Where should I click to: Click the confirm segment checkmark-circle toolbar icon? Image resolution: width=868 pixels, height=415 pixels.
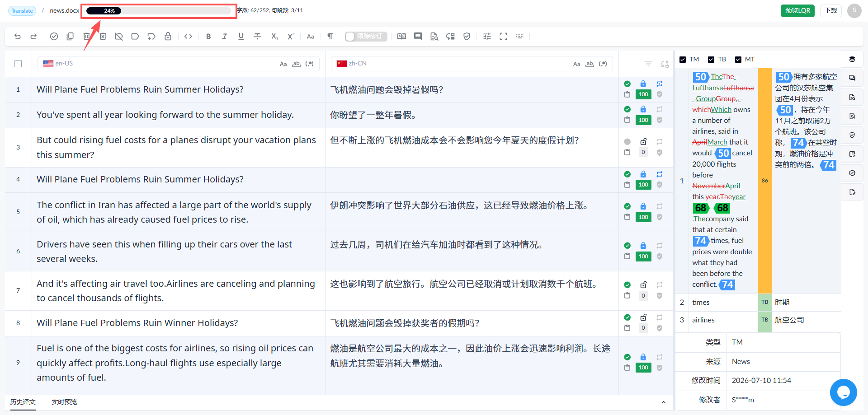54,37
